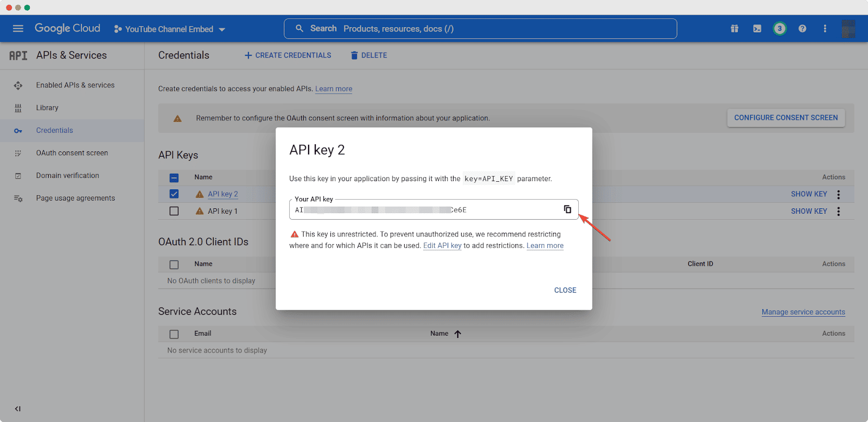The image size is (868, 422).
Task: Expand the YouTube Channel Embed project selector
Action: [169, 29]
